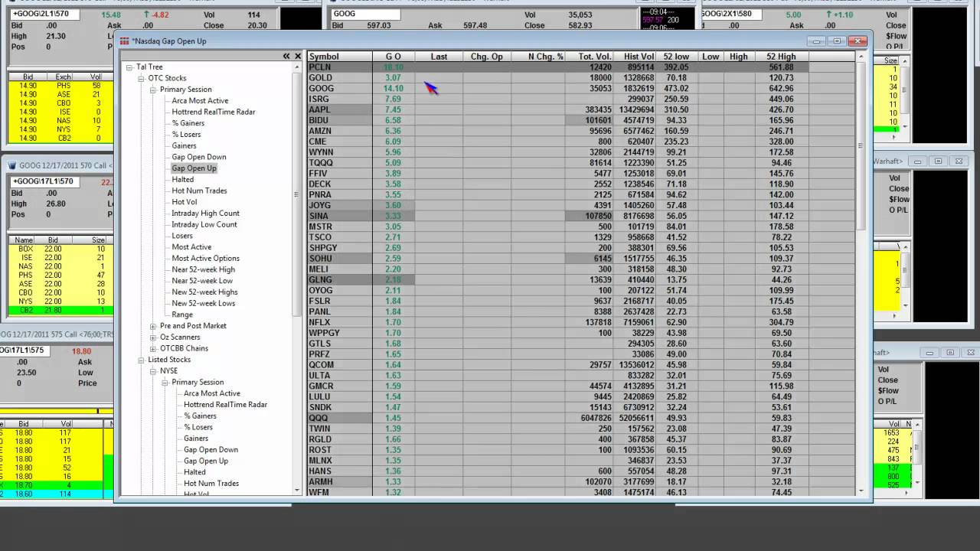Viewport: 980px width, 551px height.
Task: Click the GOOG symbol field in the top window
Action: (x=366, y=14)
